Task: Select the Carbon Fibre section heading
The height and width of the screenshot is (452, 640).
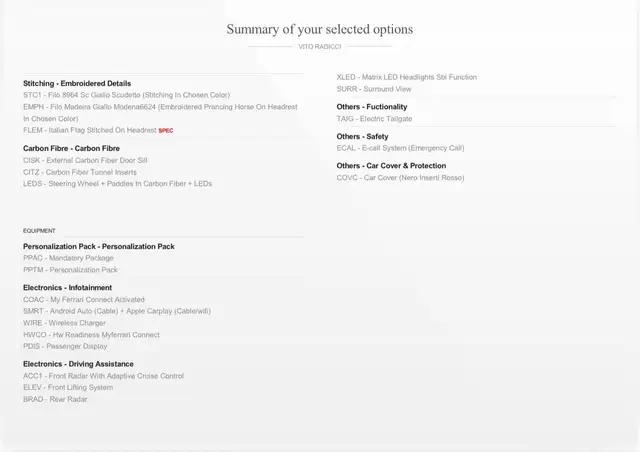Action: pos(71,148)
